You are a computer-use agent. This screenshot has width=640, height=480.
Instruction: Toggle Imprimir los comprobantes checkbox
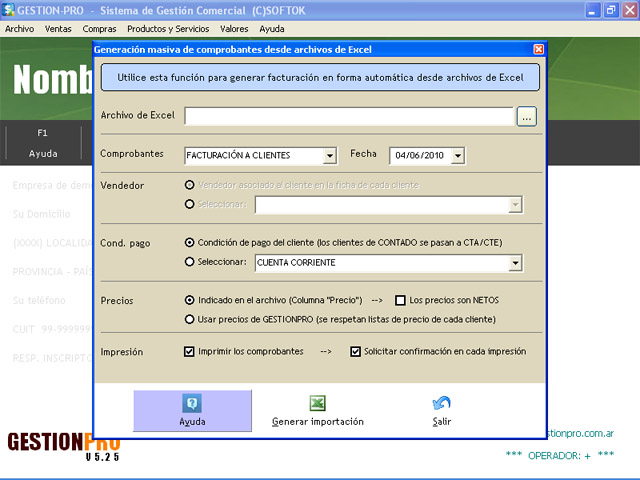[x=189, y=351]
